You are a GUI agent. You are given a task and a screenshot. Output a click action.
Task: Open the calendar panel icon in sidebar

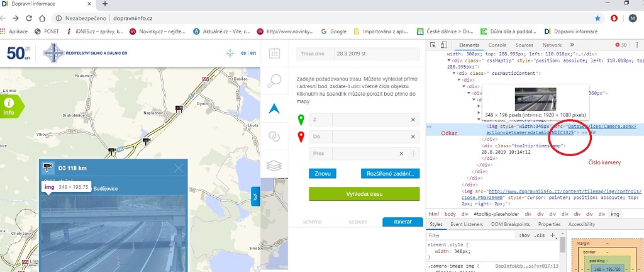point(274,54)
